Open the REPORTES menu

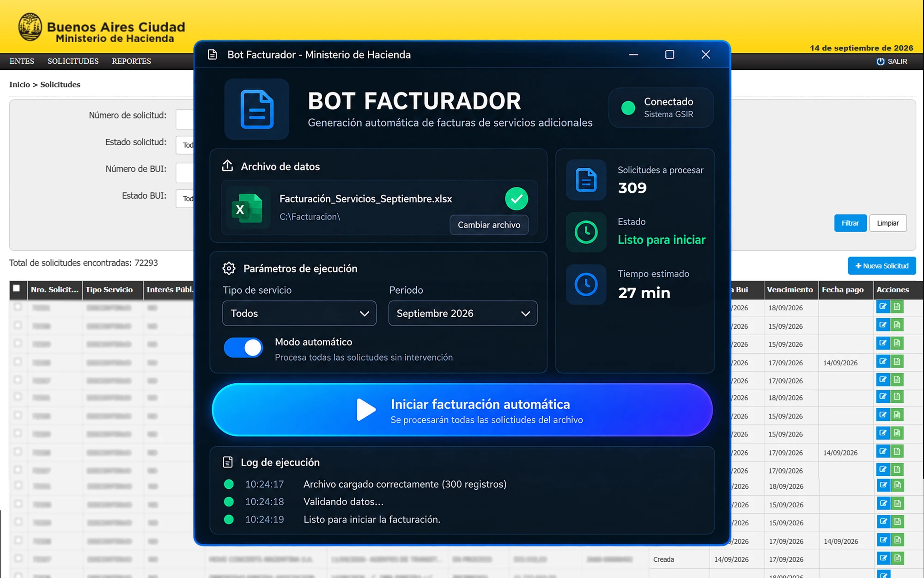(x=131, y=61)
